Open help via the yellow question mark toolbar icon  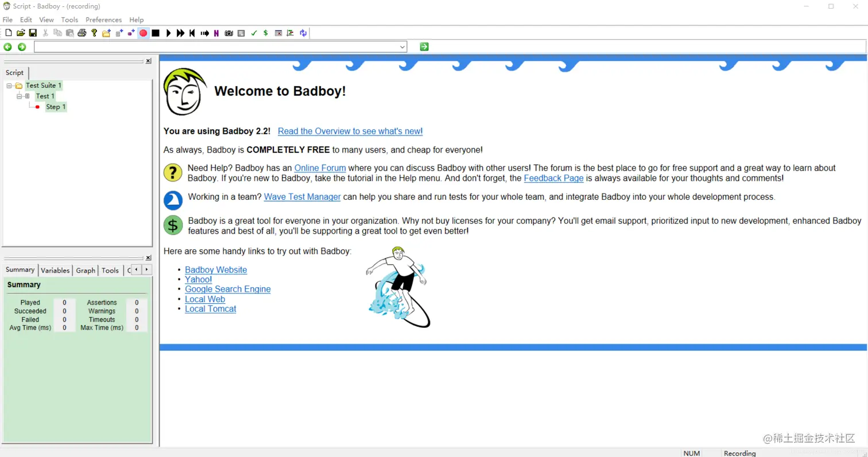click(x=94, y=33)
